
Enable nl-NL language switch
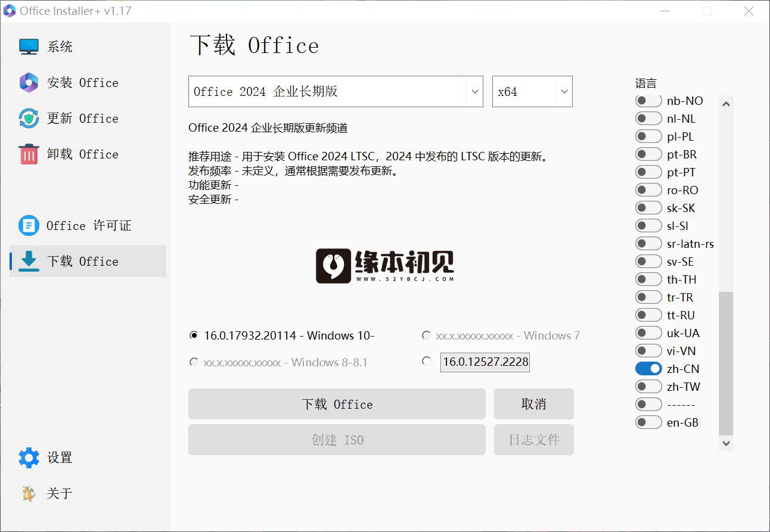click(648, 119)
